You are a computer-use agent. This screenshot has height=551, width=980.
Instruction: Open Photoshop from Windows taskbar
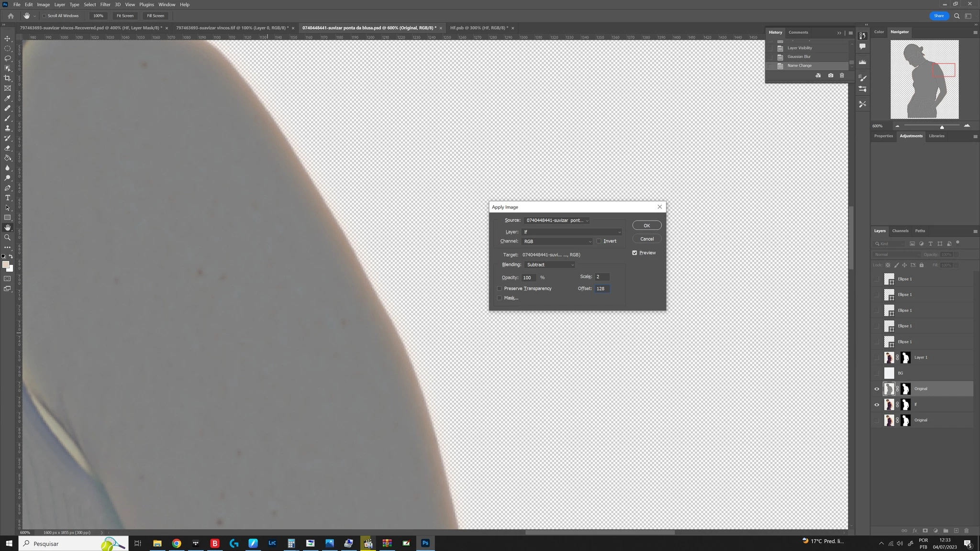425,543
